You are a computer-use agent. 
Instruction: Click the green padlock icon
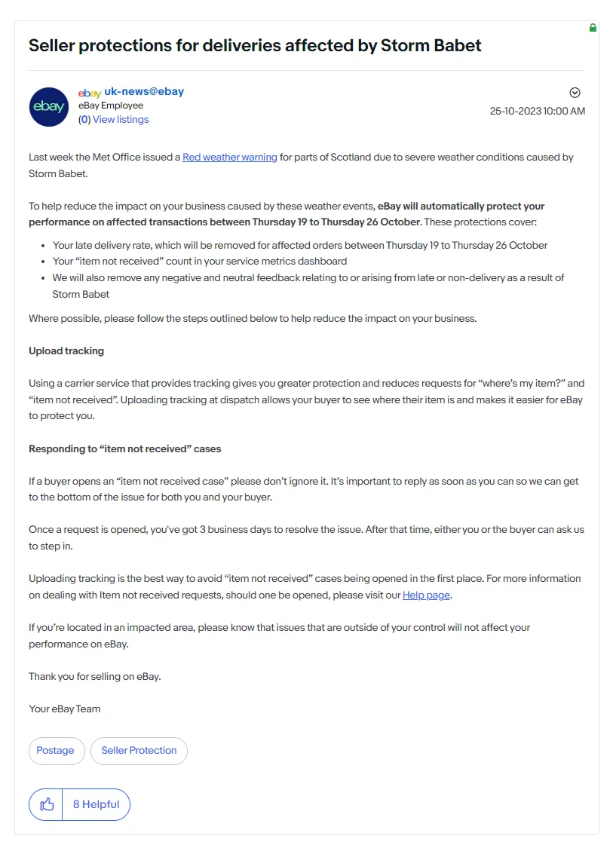coord(593,28)
